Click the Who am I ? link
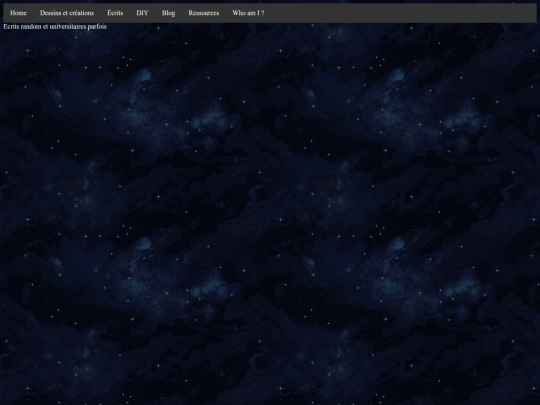Viewport: 540px width, 405px height. tap(248, 13)
